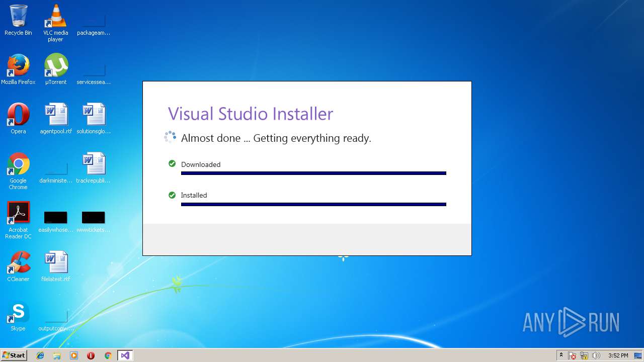Click the Show desktop button

click(638, 355)
